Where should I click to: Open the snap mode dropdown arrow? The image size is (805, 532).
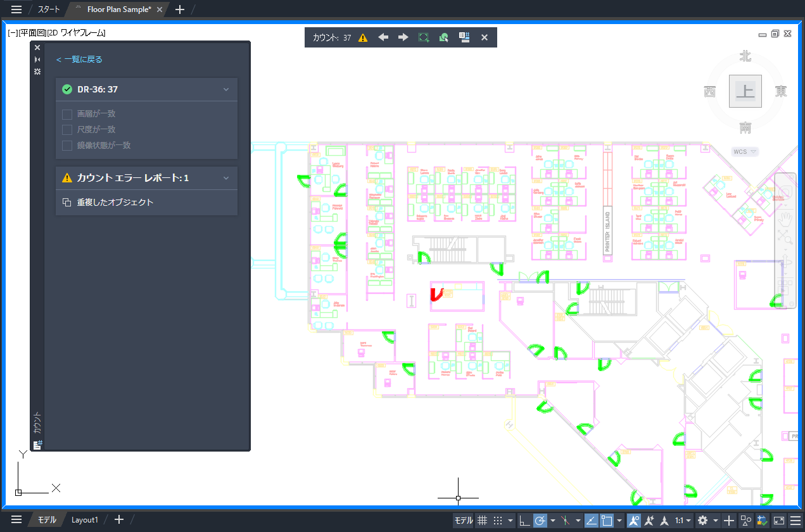click(510, 521)
